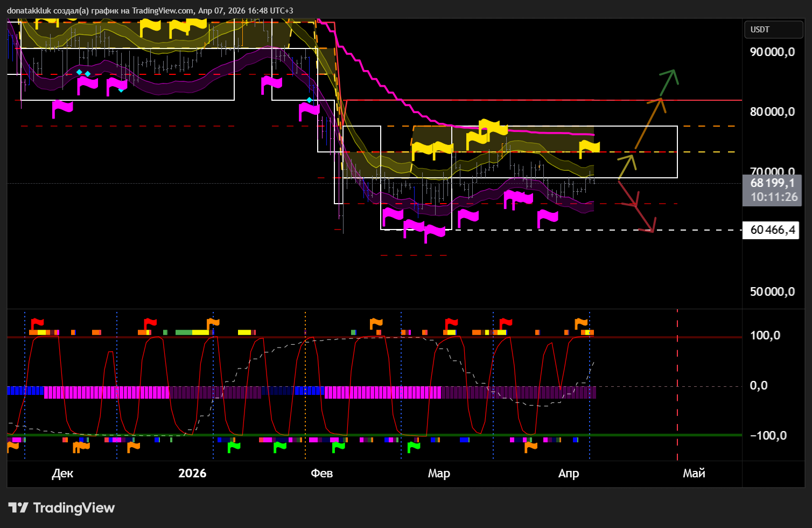Click the vertical red dashed line before Май
Viewport: 812px width, 528px height.
click(x=677, y=385)
